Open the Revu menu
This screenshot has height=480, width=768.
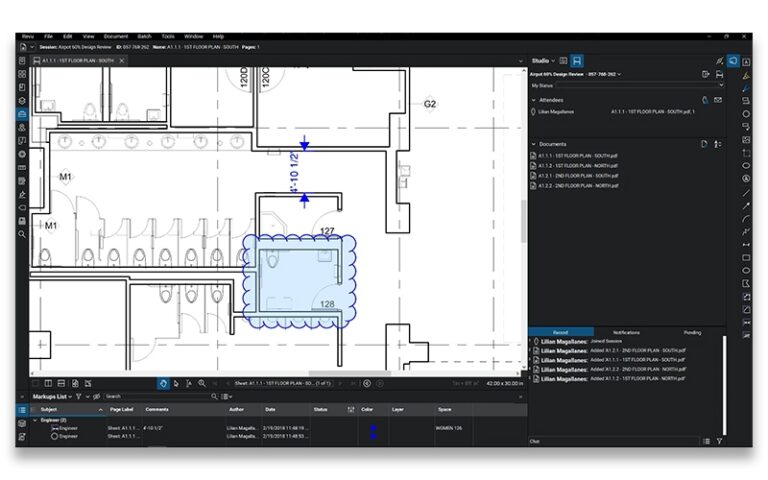click(x=28, y=36)
